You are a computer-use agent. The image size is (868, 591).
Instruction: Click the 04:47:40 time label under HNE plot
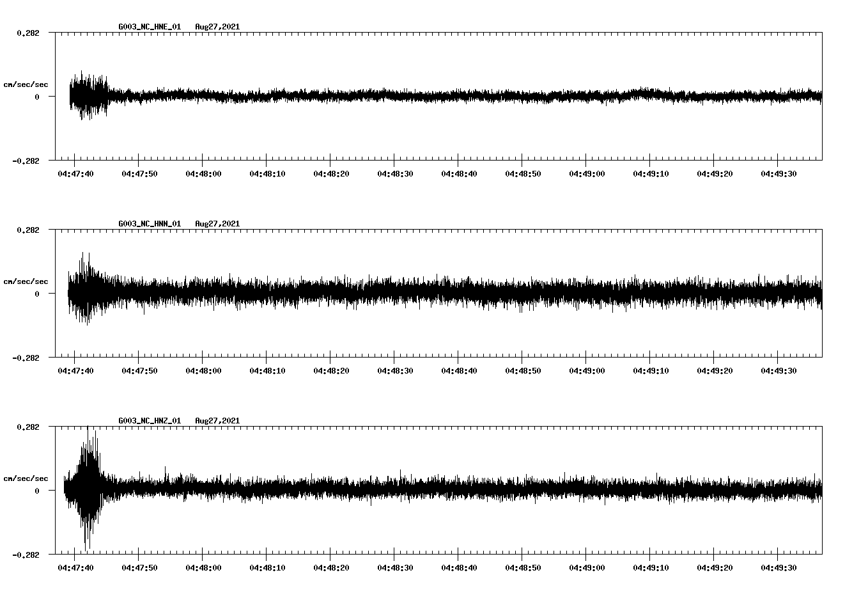(75, 173)
